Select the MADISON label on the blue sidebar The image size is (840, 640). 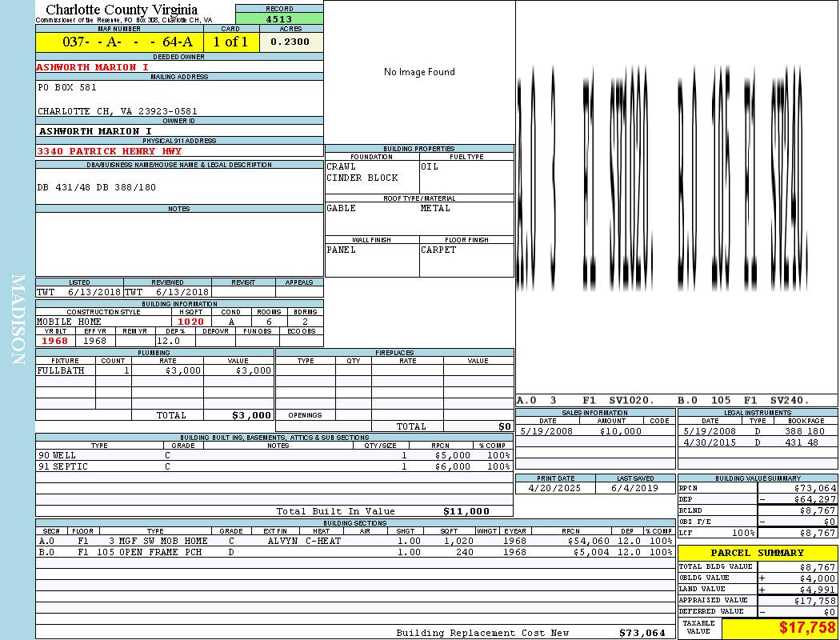[18, 320]
